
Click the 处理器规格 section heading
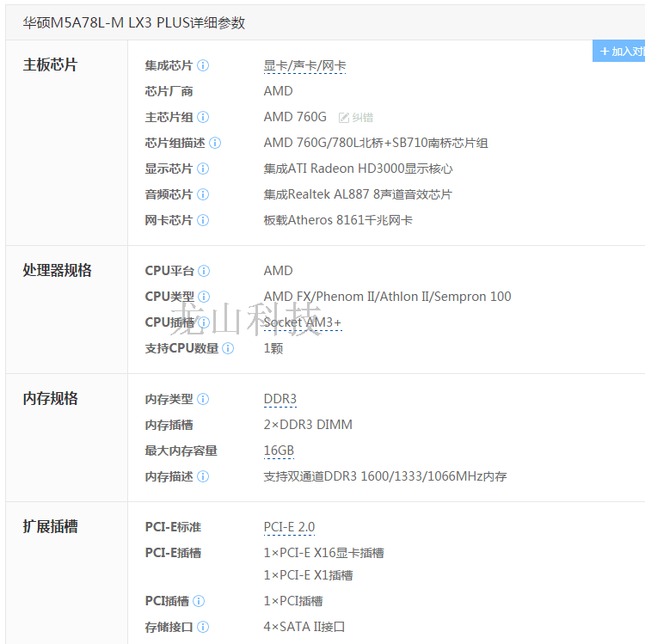57,270
